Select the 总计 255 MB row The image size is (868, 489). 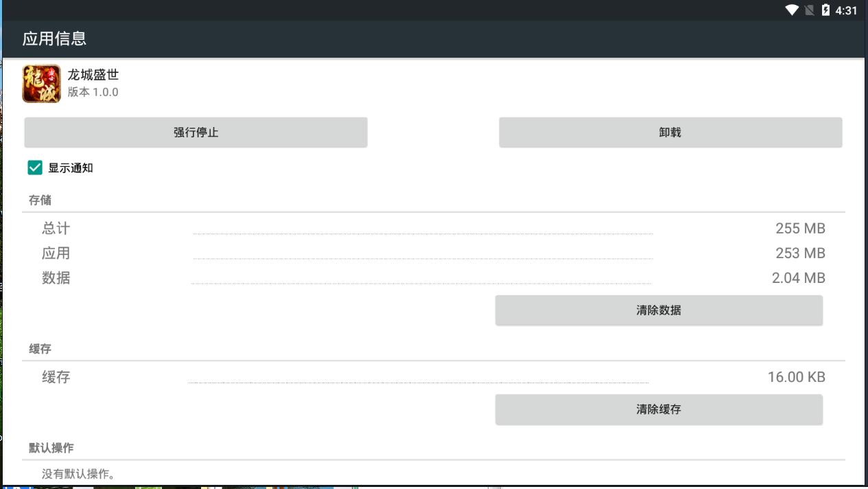tap(433, 229)
